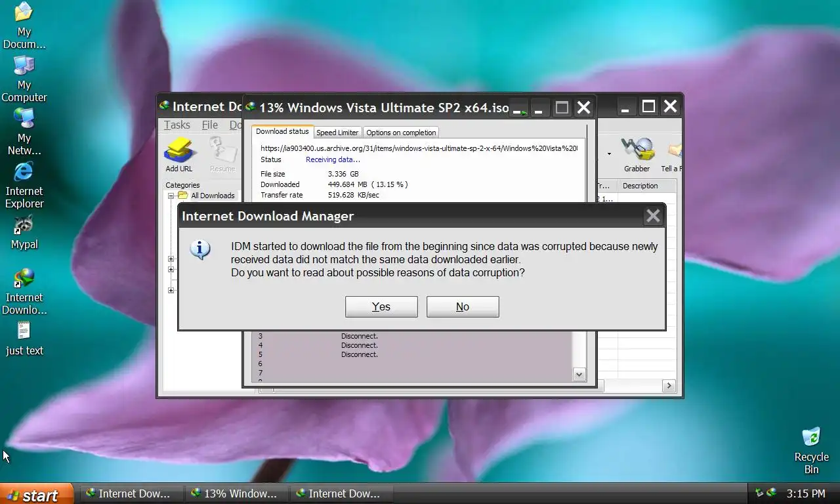Switch to the Options on completion tab
The height and width of the screenshot is (504, 840).
[401, 133]
